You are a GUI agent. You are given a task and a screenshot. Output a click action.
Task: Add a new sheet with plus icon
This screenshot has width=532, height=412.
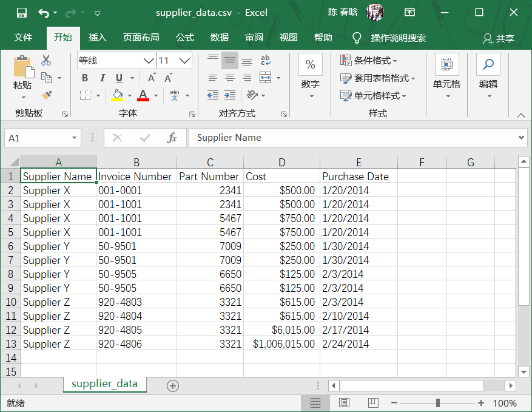pyautogui.click(x=173, y=386)
